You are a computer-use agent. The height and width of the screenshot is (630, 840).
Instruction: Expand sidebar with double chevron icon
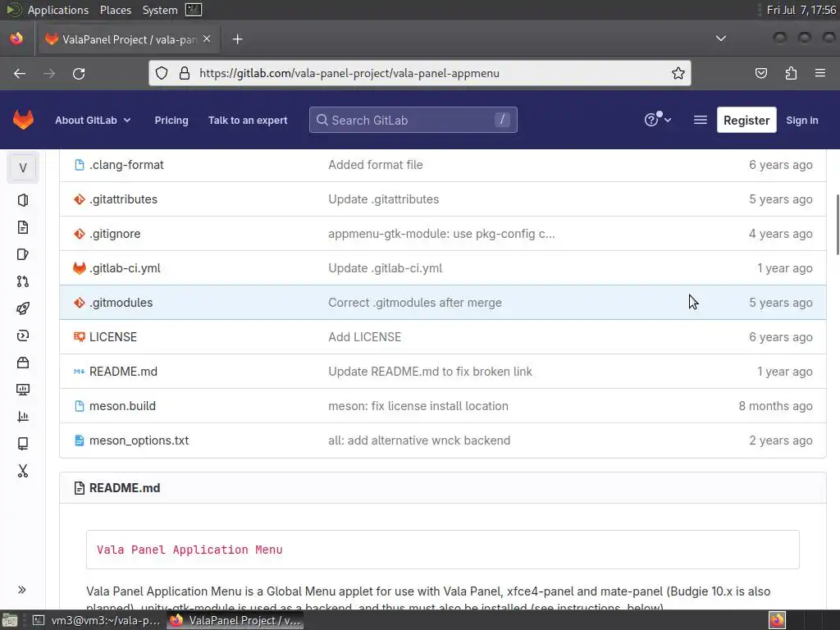22,590
